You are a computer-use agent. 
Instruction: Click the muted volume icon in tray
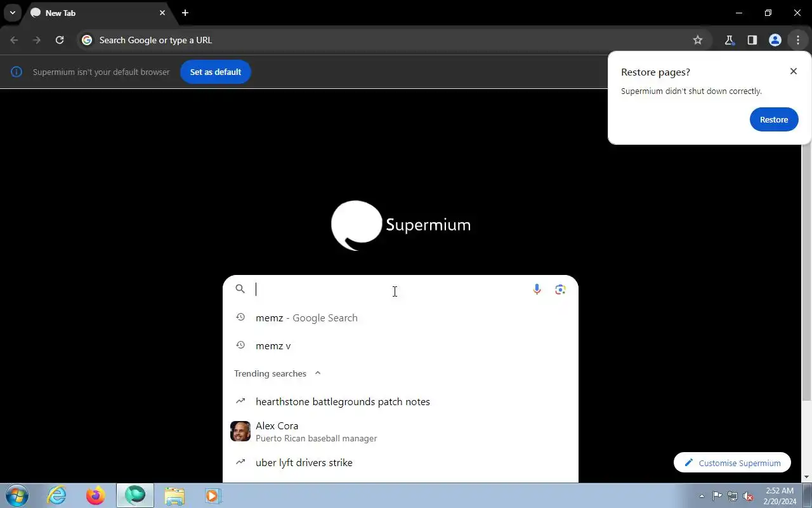(749, 496)
